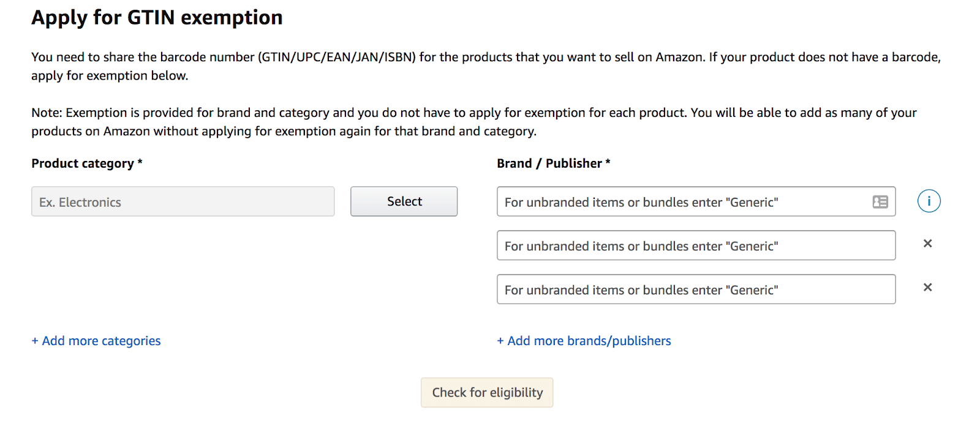
Task: Click the Add more brands/publishers link
Action: pos(589,341)
